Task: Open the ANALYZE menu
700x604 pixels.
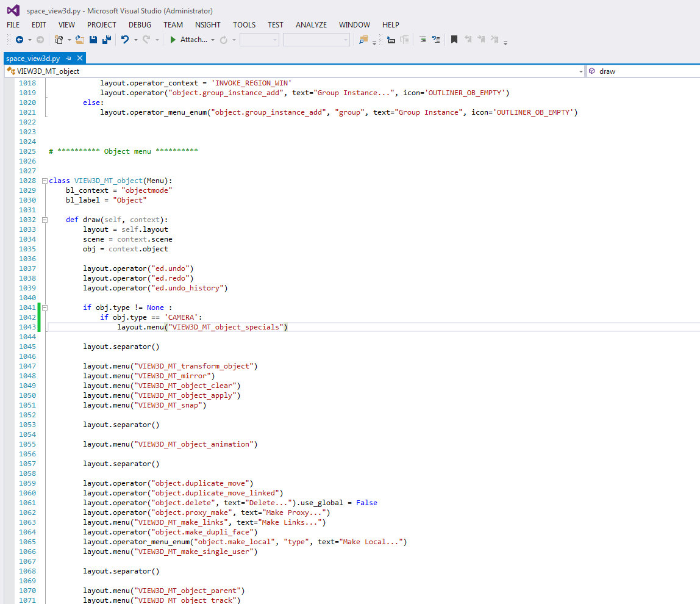Action: (311, 25)
